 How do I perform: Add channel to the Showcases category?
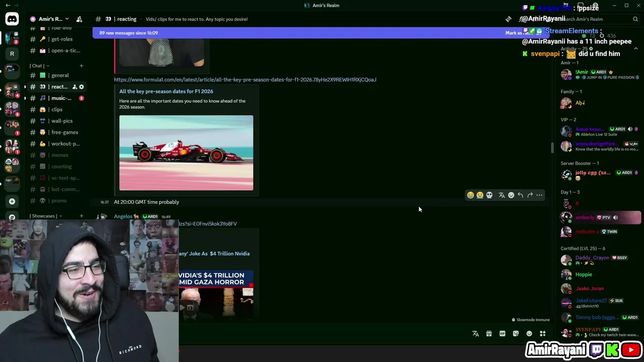pyautogui.click(x=82, y=216)
